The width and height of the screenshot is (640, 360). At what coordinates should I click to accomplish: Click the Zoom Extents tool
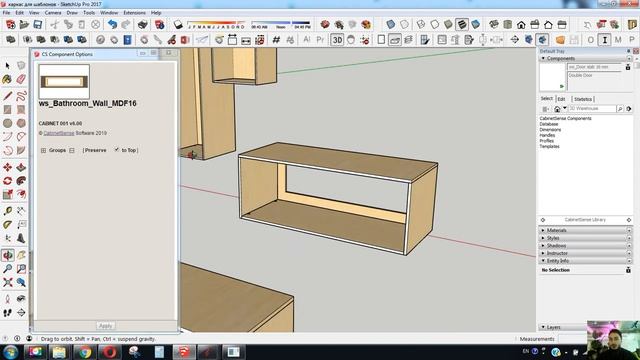click(x=7, y=282)
